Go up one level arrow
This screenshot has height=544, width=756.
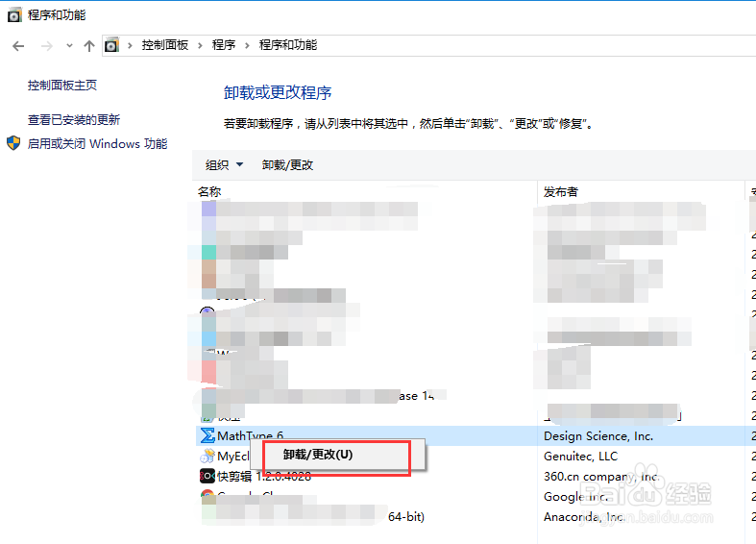click(89, 46)
